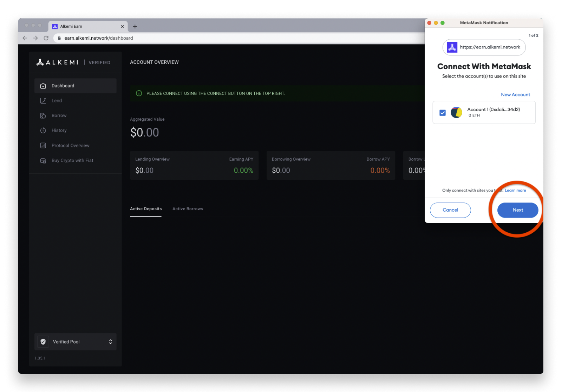The image size is (562, 392).
Task: Click the Account 1 avatar circle
Action: 456,113
